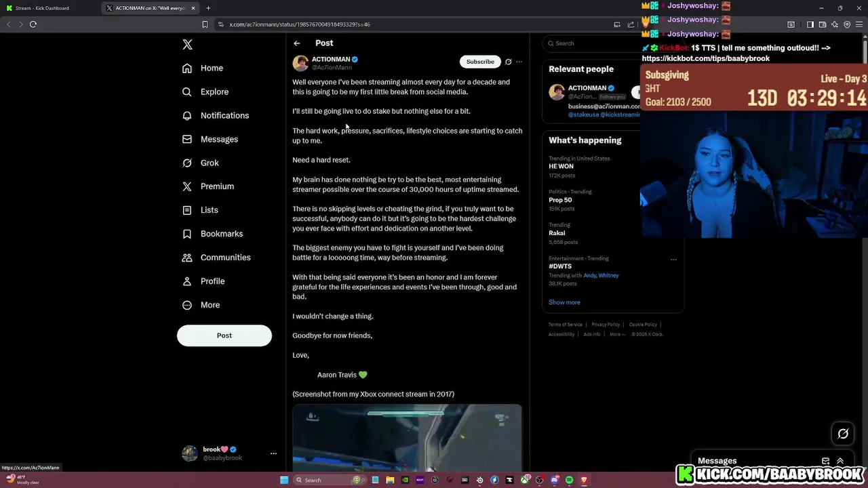Open Notifications in the sidebar

point(216,115)
